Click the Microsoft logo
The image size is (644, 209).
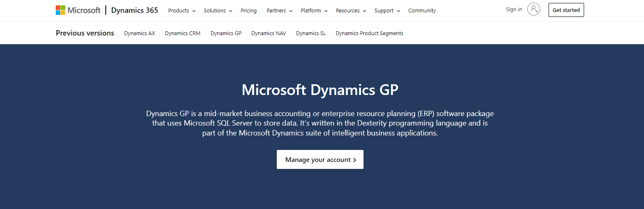(78, 10)
